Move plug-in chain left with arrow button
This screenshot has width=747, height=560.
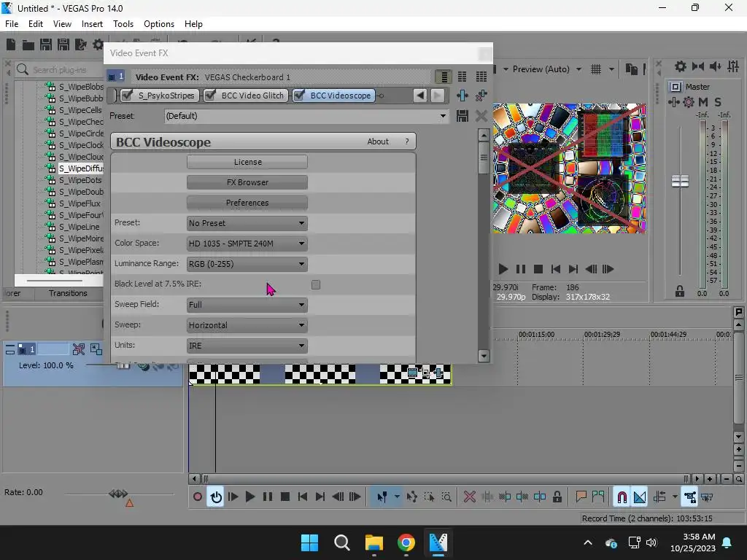coord(419,96)
